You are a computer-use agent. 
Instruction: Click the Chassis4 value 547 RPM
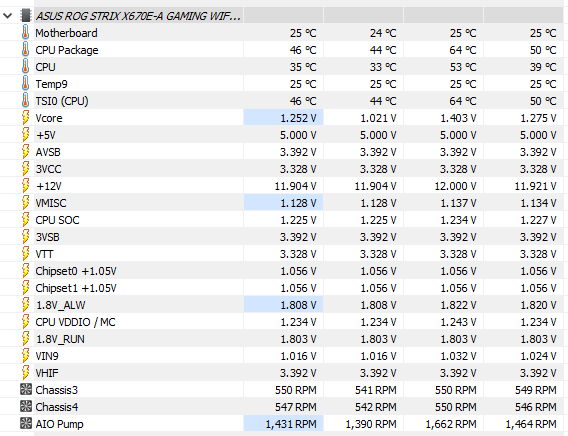tap(296, 407)
